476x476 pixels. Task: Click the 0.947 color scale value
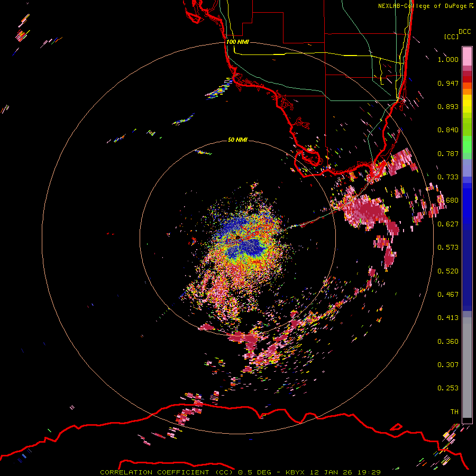448,83
